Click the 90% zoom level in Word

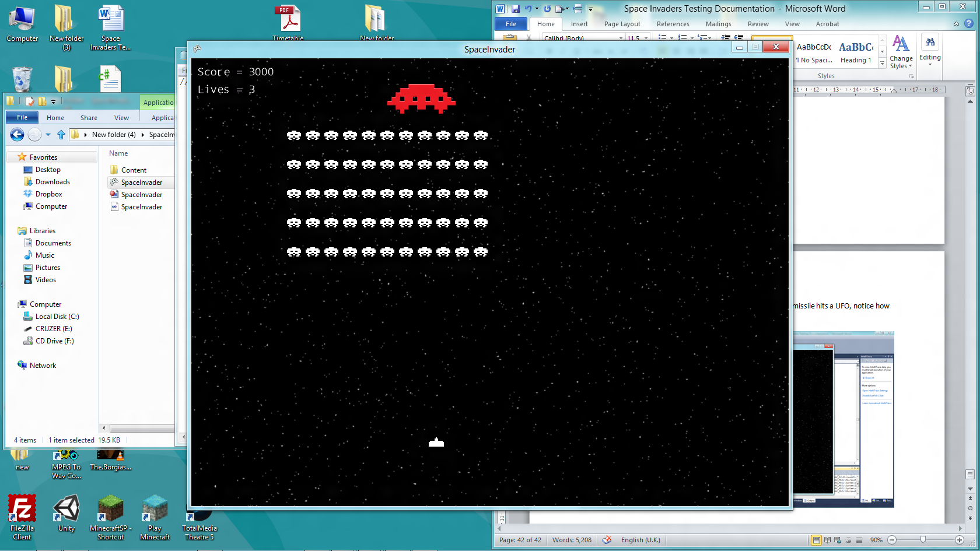coord(876,540)
